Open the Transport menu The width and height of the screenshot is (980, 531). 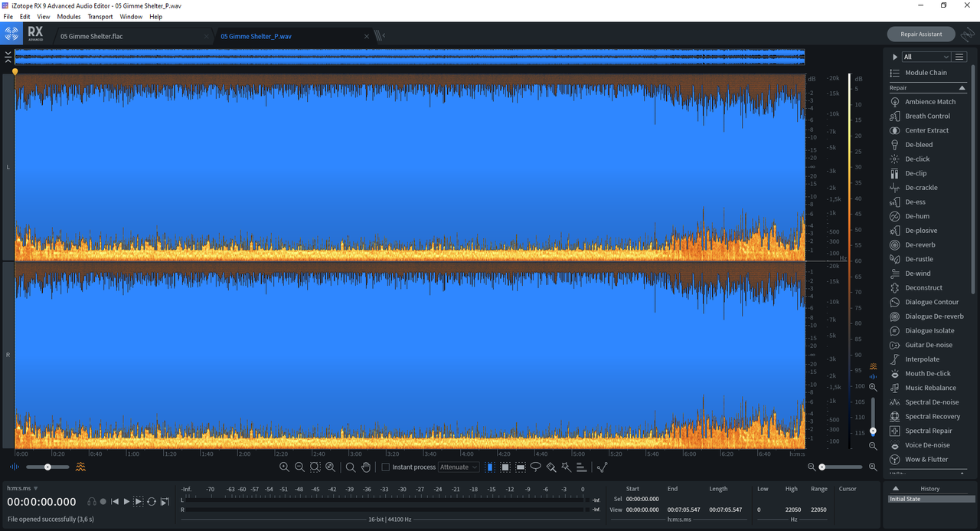tap(100, 16)
